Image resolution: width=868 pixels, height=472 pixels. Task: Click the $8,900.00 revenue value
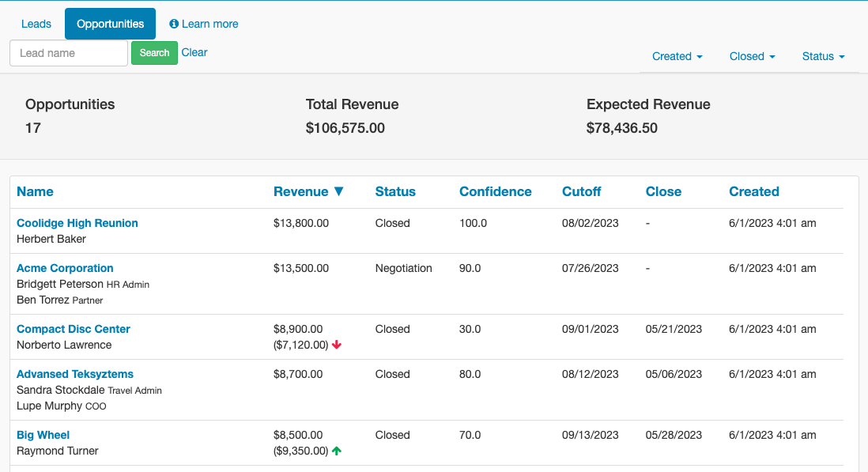pos(298,329)
